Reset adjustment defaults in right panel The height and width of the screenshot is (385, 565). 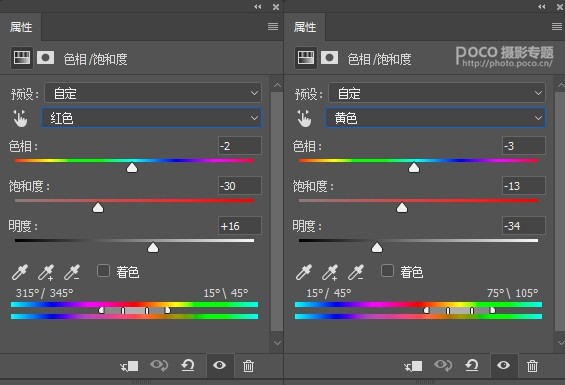click(472, 366)
